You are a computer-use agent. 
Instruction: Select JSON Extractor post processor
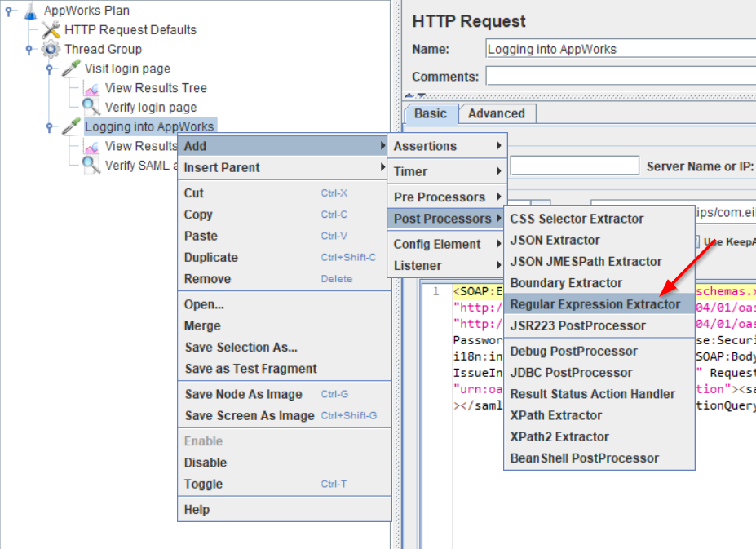tap(555, 240)
